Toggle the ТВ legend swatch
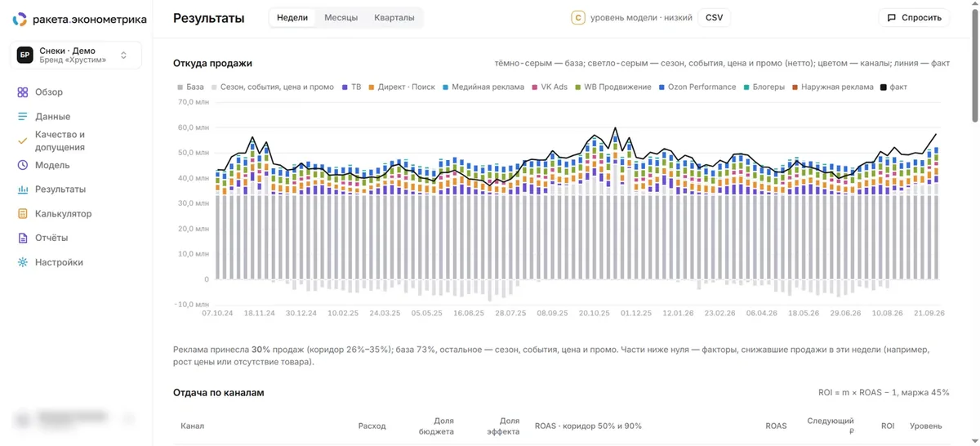Viewport: 980px width, 446px height. click(345, 87)
